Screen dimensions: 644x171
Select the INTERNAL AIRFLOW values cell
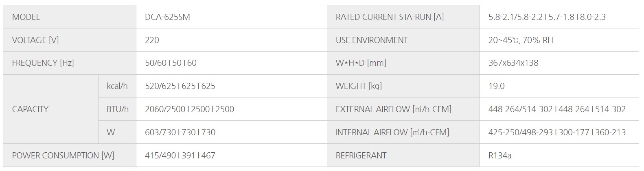559,132
